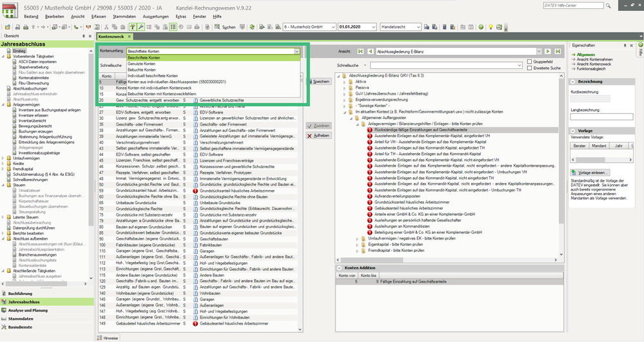This screenshot has height=342, width=644.
Task: Open the Kontenumfang dropdown arrow
Action: coord(297,52)
